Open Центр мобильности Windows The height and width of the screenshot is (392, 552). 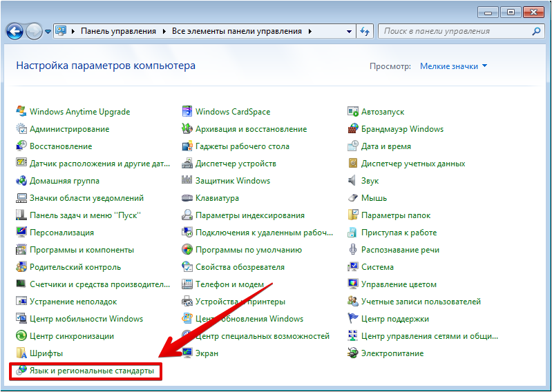(x=79, y=319)
